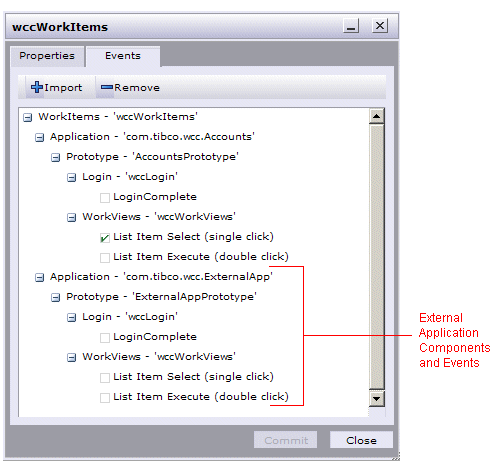
Task: Check LoginComplete under ExternalAppPrototype Login
Action: click(105, 338)
